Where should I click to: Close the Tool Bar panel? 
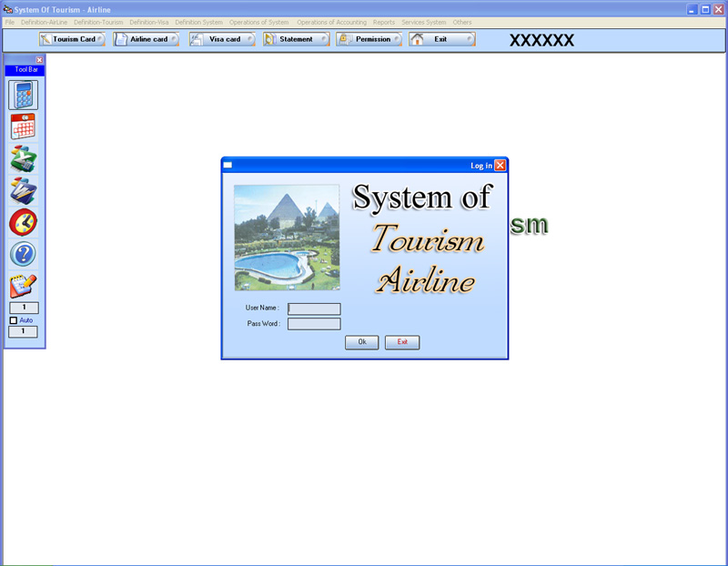[39, 60]
